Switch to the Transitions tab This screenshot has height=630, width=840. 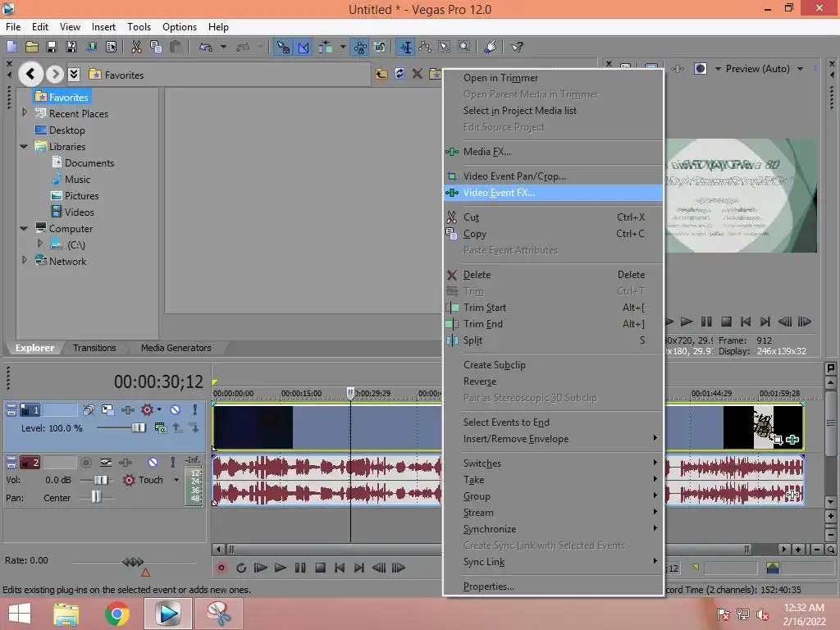[94, 348]
